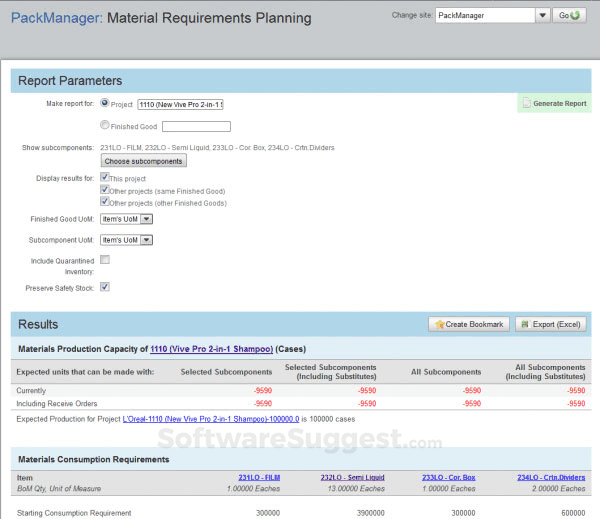600x519 pixels.
Task: Click the Go button next to site selector
Action: point(570,16)
